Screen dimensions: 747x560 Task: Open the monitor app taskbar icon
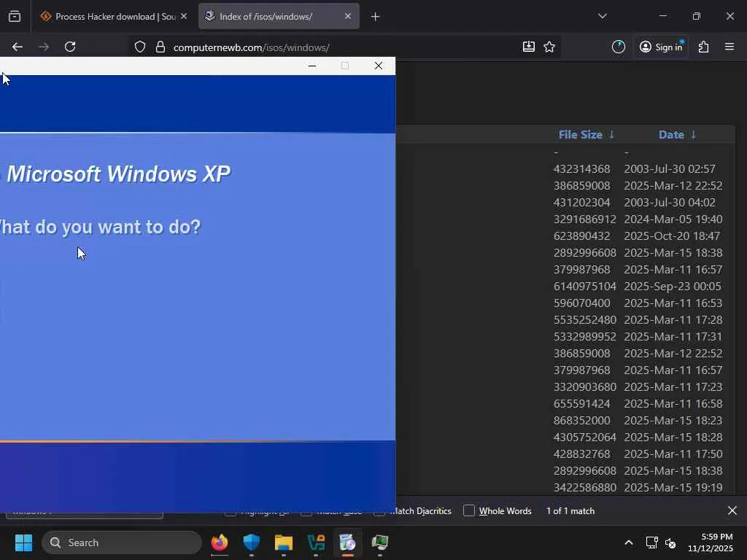379,542
